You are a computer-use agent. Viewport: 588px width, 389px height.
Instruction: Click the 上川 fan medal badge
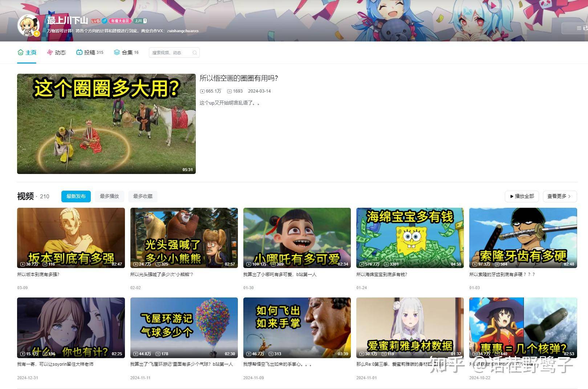click(x=140, y=21)
